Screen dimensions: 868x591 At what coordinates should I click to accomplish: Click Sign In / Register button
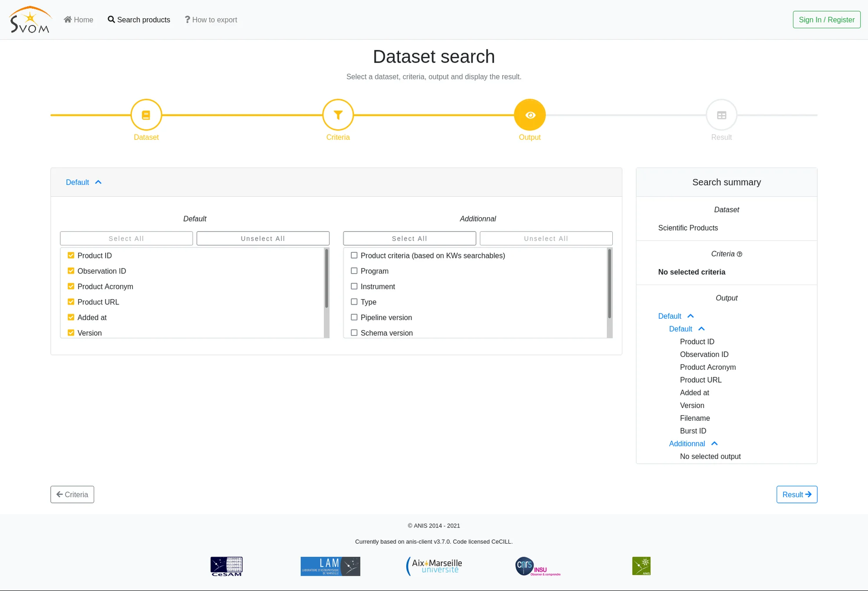point(826,20)
